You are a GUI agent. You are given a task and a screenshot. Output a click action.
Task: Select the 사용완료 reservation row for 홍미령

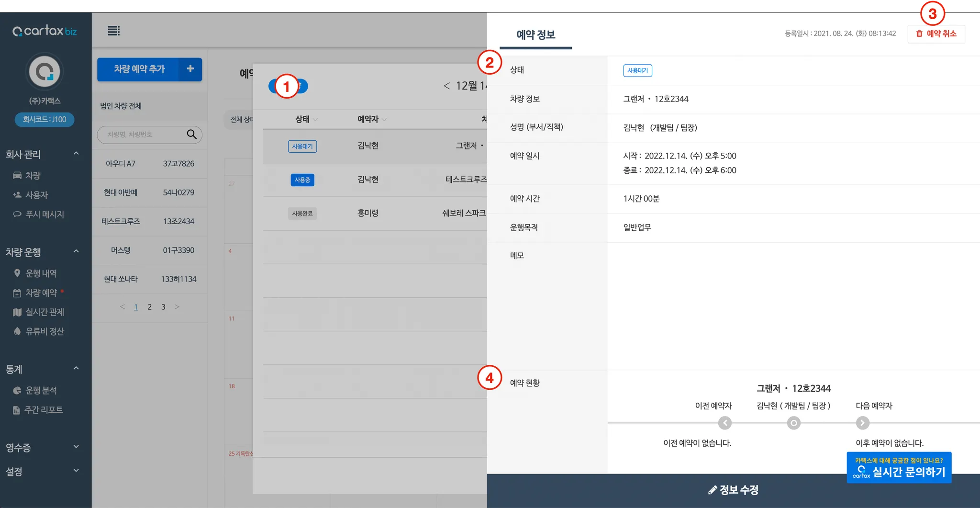375,214
